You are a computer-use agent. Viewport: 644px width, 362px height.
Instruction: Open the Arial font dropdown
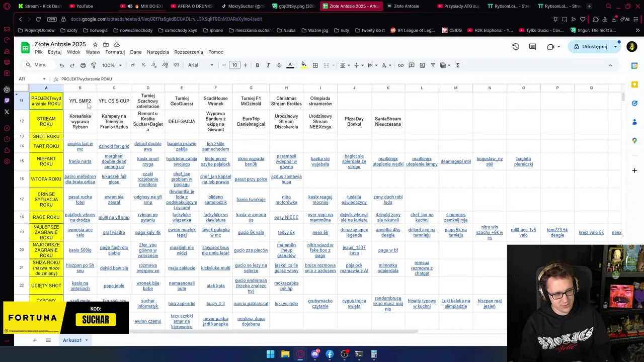pos(201,65)
